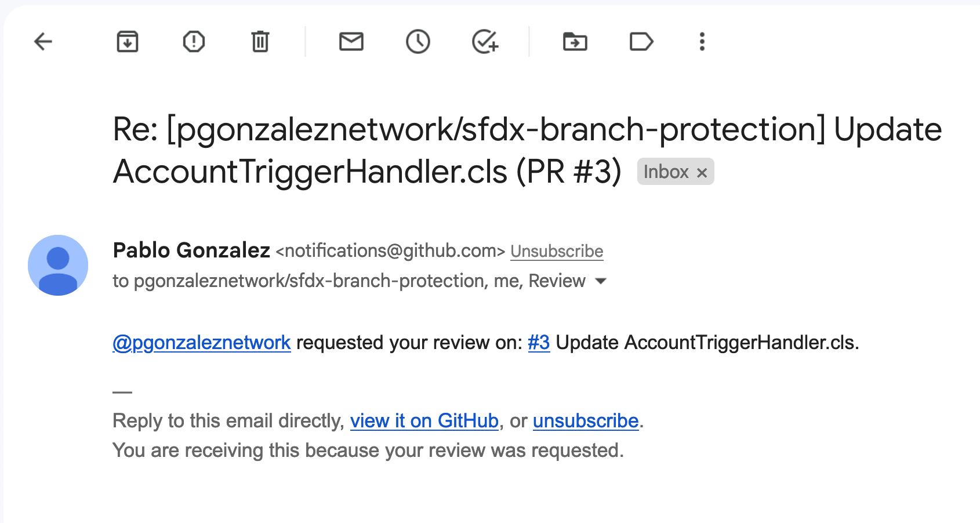Click the unsubscribe link in footer
This screenshot has width=980, height=523.
click(x=586, y=420)
